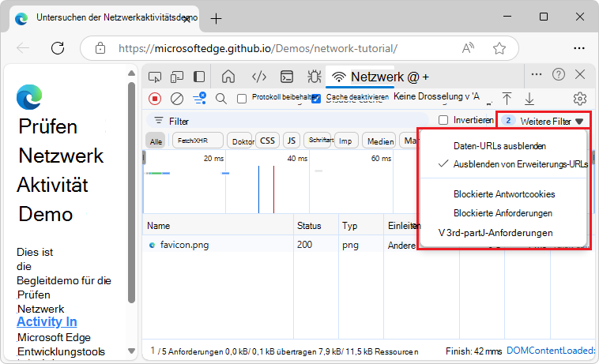The image size is (599, 364).
Task: Toggle the filter bar icon
Action: (x=199, y=99)
